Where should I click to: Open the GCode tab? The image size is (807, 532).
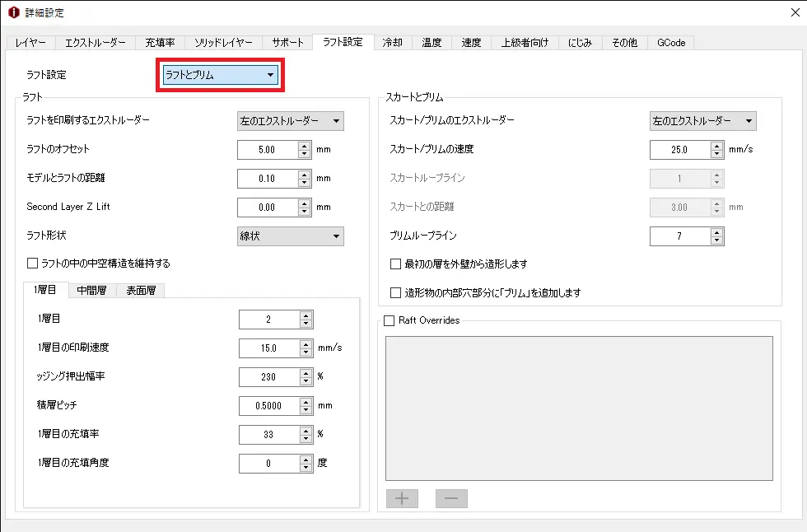point(670,43)
